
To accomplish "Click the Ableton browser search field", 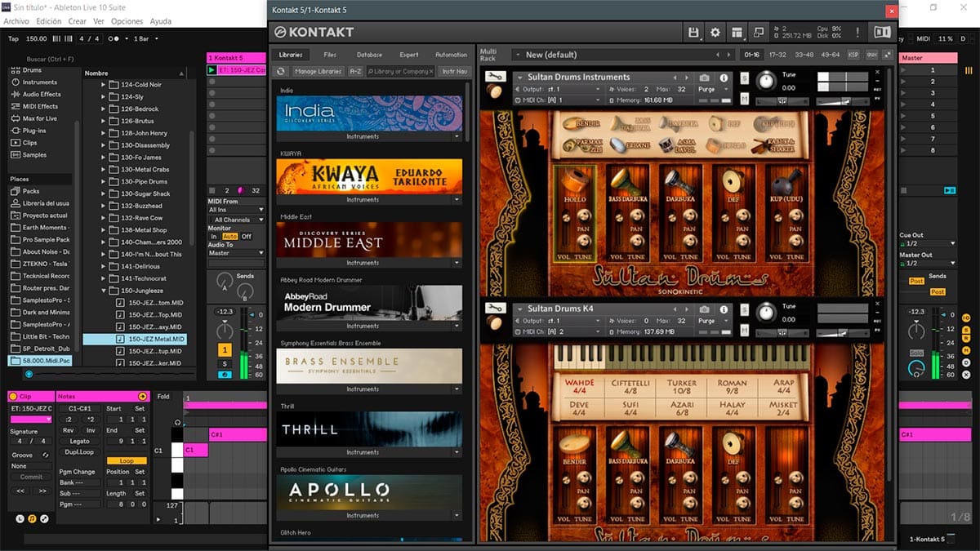I will pos(49,59).
